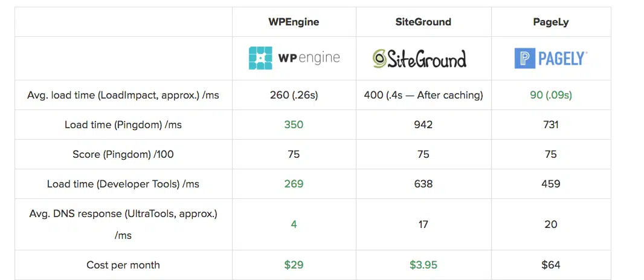Click the green $29 WPEngine price
The width and height of the screenshot is (644, 280).
(x=294, y=265)
